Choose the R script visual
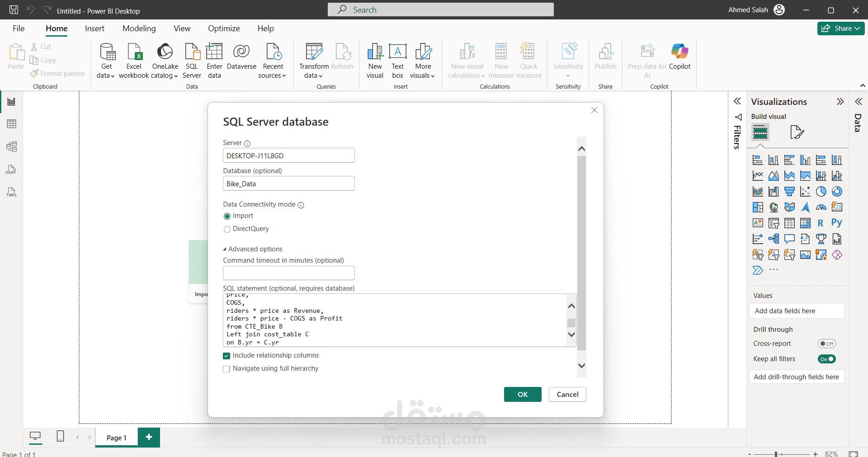 point(821,223)
